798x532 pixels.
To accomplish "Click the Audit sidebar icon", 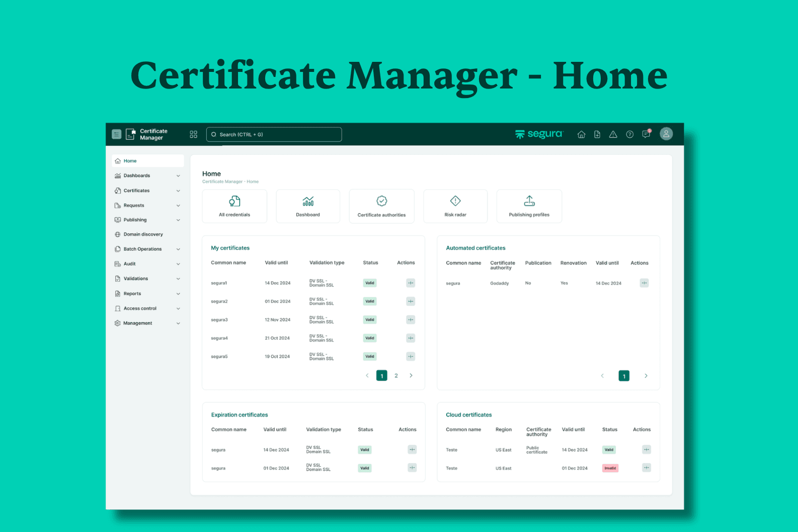I will tap(118, 263).
